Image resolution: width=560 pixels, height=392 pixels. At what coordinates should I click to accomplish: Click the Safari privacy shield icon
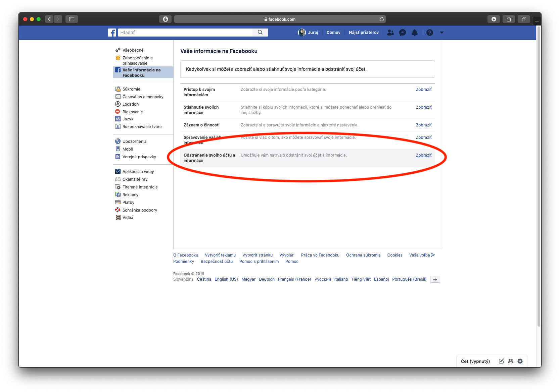click(166, 19)
